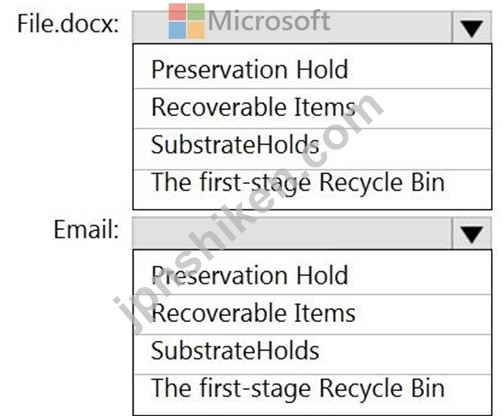The image size is (503, 416).
Task: Pick first-stage Recycle Bin for Email
Action: tap(312, 395)
